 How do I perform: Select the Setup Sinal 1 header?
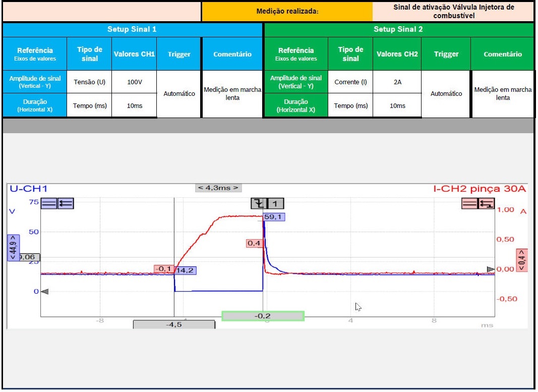point(132,29)
